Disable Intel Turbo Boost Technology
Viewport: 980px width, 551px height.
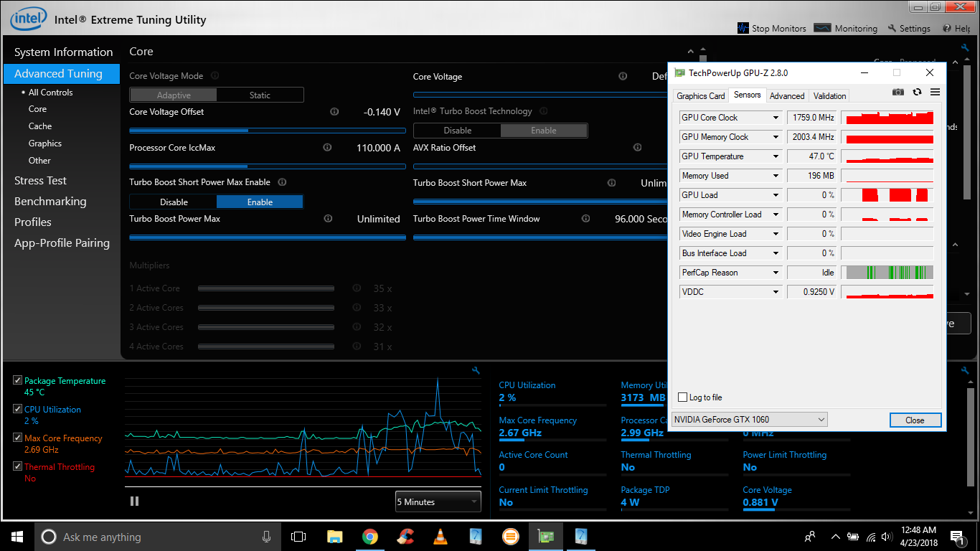(x=458, y=131)
